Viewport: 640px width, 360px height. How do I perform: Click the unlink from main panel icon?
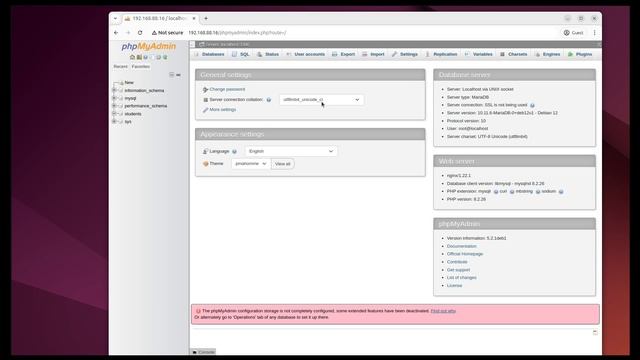[178, 75]
